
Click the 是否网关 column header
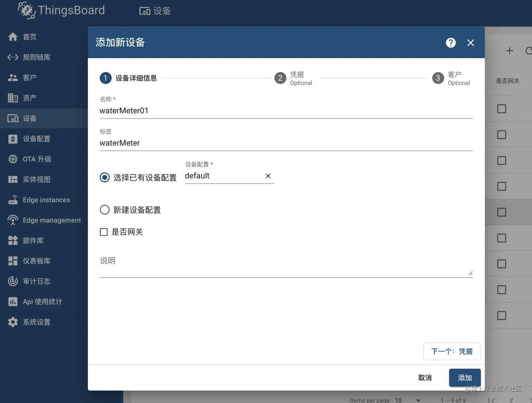point(508,81)
